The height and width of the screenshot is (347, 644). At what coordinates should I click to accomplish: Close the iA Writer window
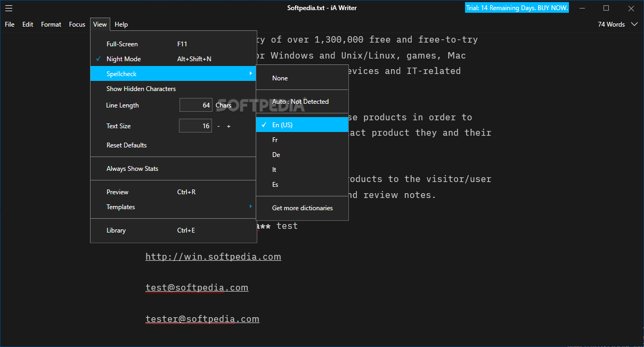[631, 8]
